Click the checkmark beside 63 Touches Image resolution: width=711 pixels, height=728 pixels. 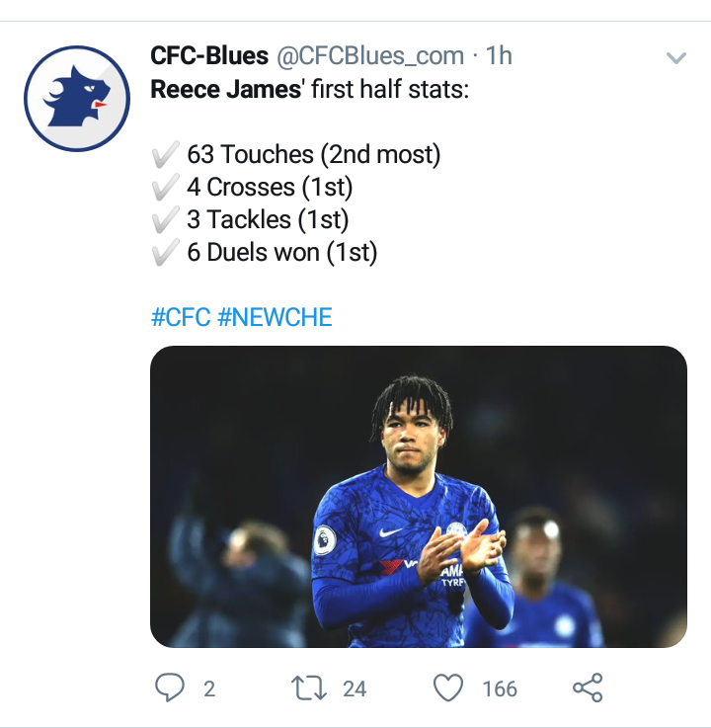point(165,155)
